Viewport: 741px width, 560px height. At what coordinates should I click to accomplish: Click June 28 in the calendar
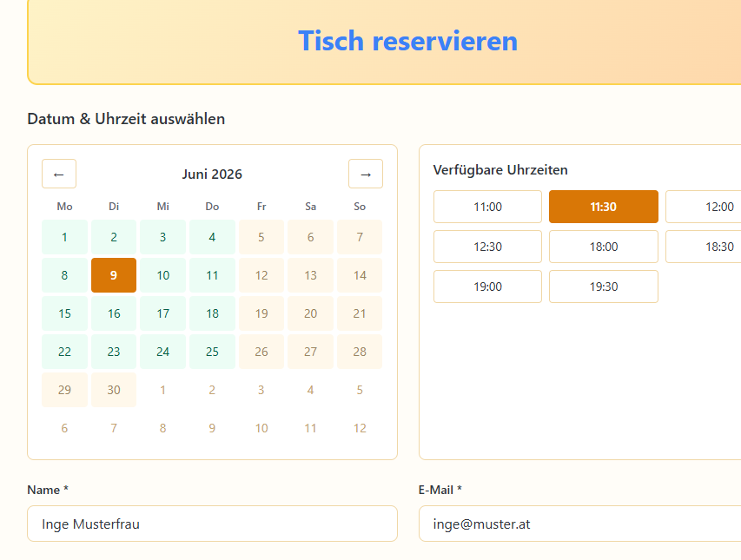(360, 352)
